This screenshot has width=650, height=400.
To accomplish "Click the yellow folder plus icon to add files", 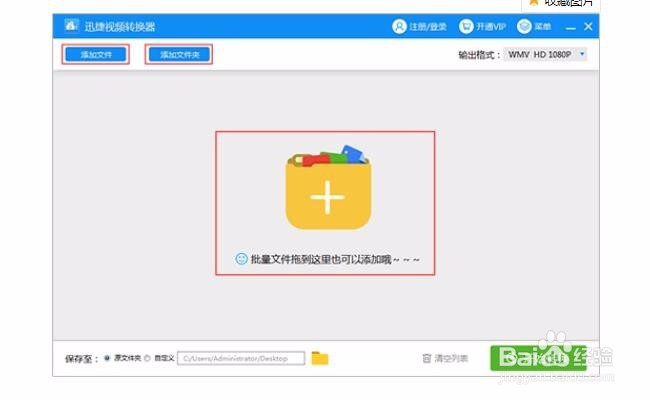I will point(328,188).
